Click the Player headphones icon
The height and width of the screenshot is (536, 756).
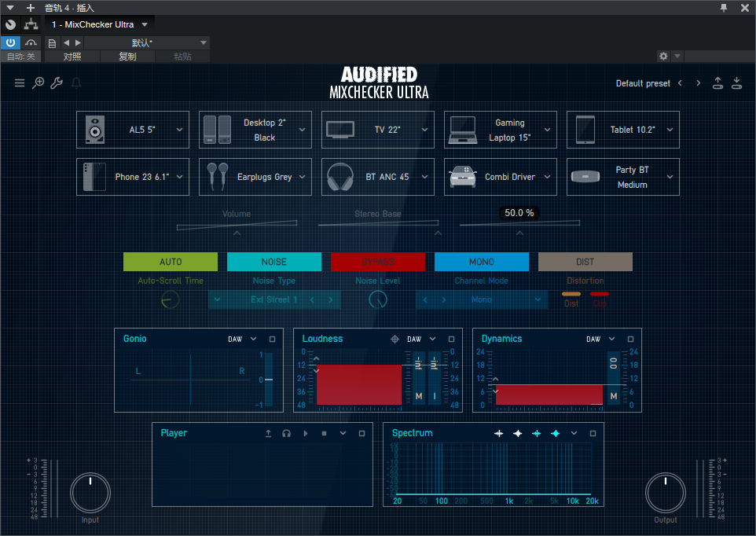286,434
